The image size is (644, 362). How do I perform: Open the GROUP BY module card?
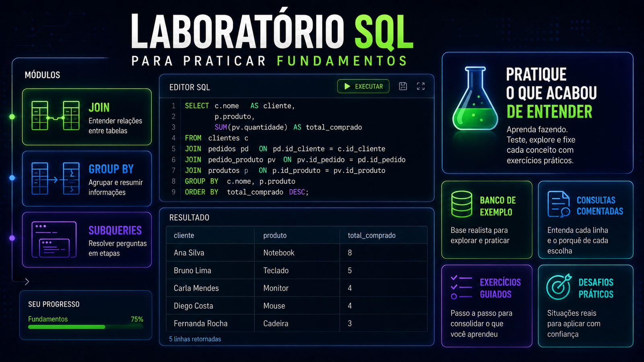(87, 179)
